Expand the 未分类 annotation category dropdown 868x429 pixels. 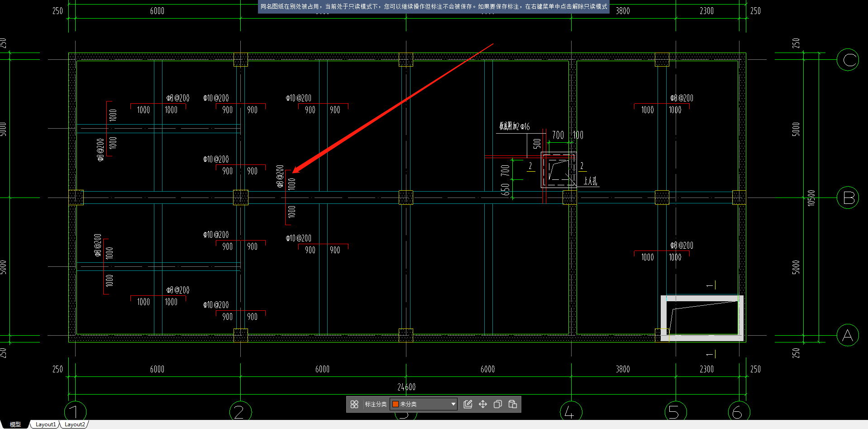pos(453,404)
